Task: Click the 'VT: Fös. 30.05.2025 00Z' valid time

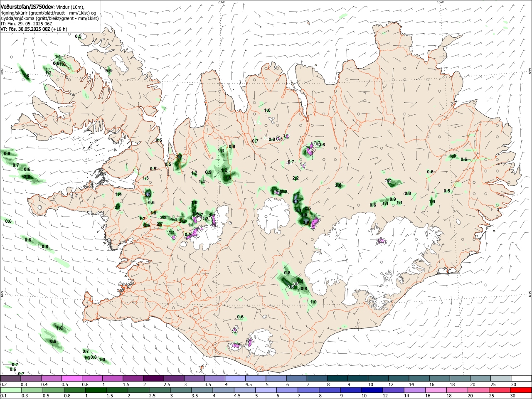Action: (26, 29)
